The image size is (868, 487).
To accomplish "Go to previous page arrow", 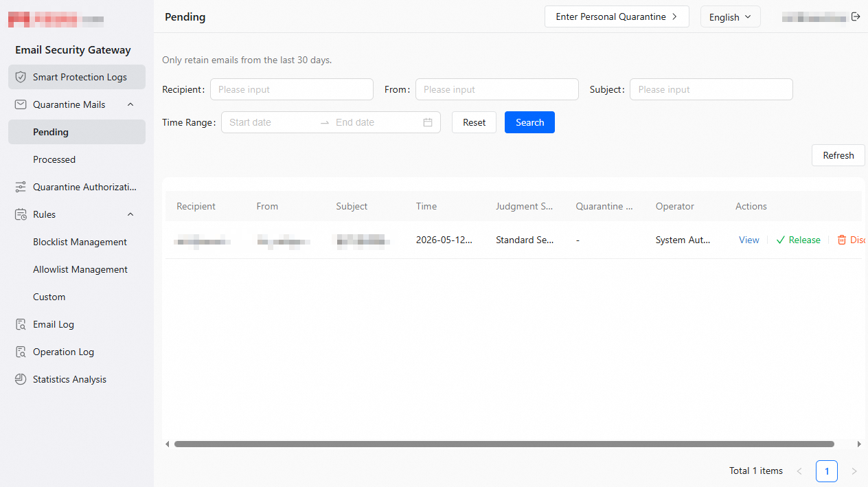I will [x=799, y=471].
